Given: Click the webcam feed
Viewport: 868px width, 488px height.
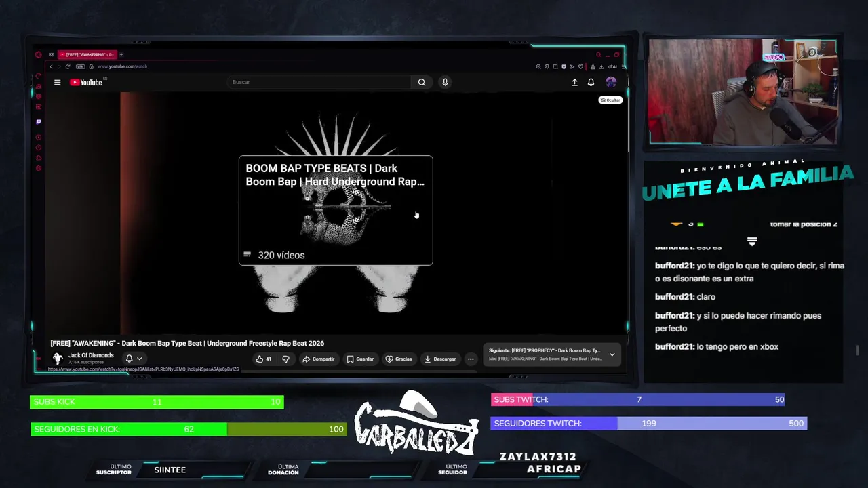Looking at the screenshot, I should coord(743,91).
